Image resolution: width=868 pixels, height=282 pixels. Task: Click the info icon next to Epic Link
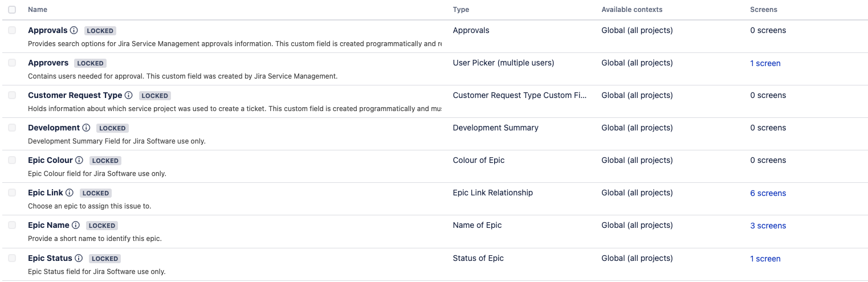70,193
